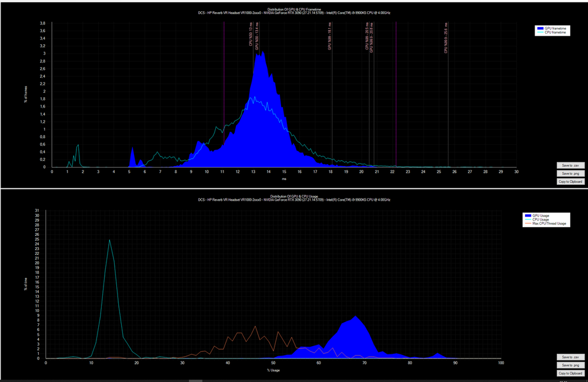Viewport: 588px width, 382px height.
Task: Click the 'GPU %99 - 18.1 ms' marker label
Action: point(330,36)
